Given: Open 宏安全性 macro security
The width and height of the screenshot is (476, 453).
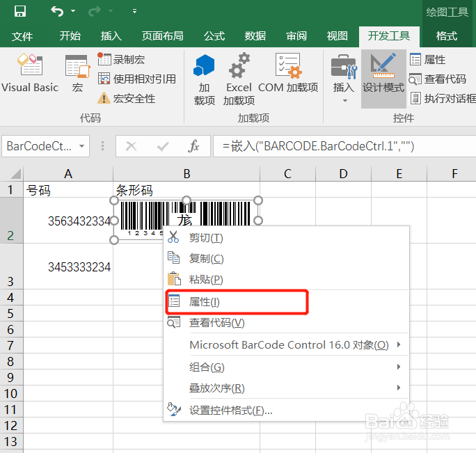Looking at the screenshot, I should (x=127, y=99).
